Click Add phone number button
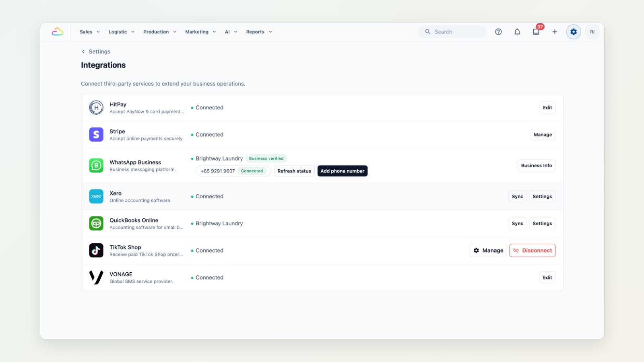Image resolution: width=644 pixels, height=362 pixels. [x=343, y=171]
